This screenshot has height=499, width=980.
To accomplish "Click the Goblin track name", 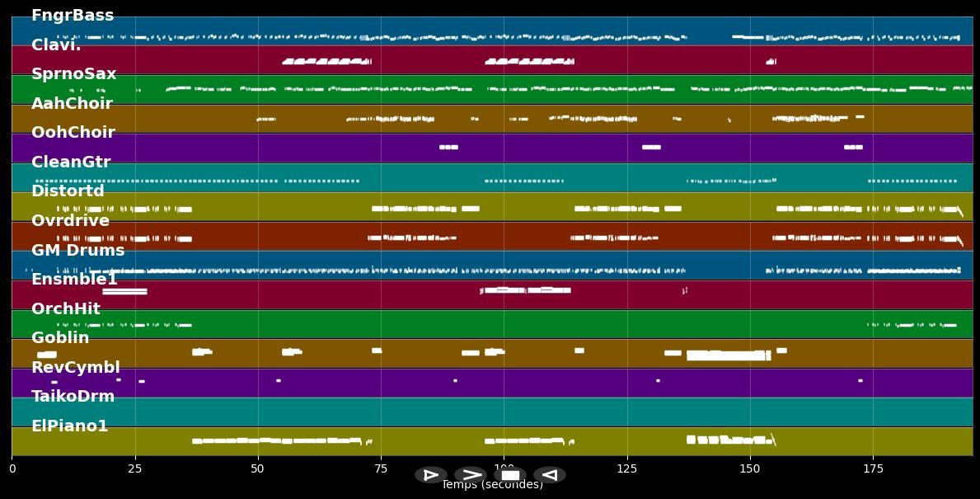I will 60,338.
